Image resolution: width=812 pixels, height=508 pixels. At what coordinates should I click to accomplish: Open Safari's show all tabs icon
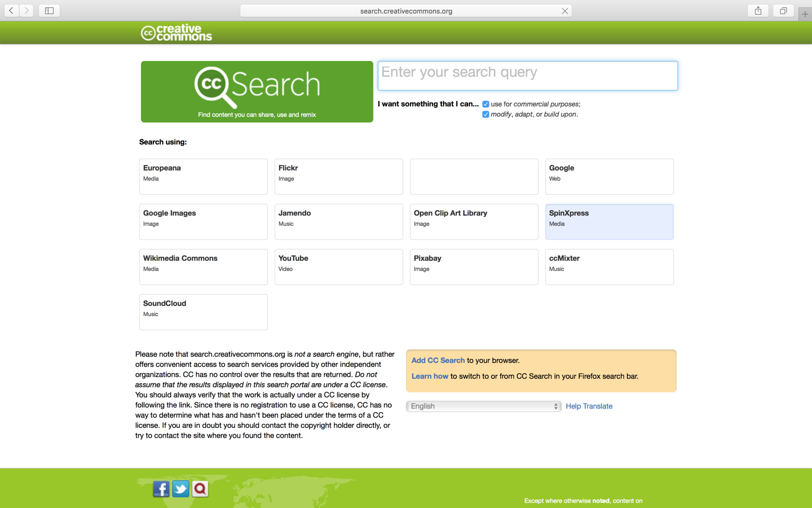pos(783,11)
